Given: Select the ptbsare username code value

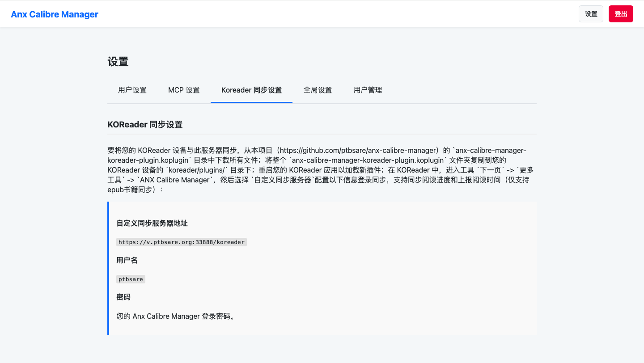Looking at the screenshot, I should [x=131, y=279].
